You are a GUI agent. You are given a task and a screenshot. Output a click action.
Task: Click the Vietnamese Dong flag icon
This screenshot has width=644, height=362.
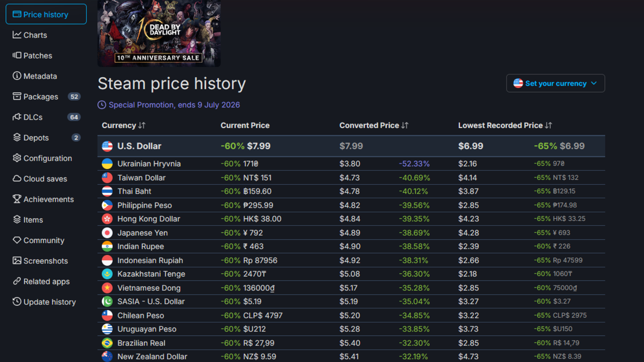(107, 288)
